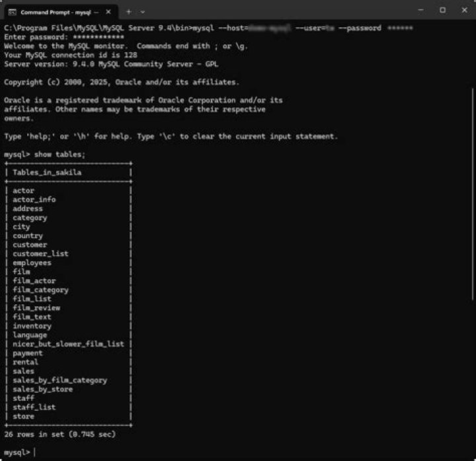The image size is (476, 461).
Task: Open a new terminal tab with plus
Action: click(x=129, y=12)
